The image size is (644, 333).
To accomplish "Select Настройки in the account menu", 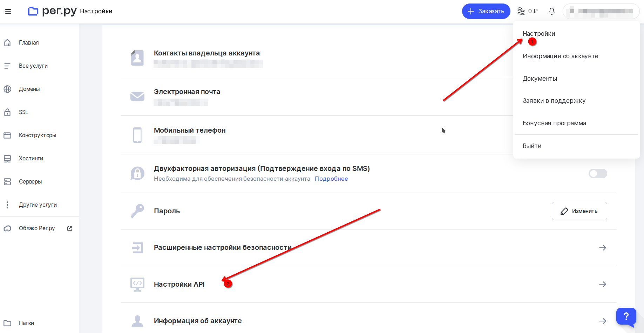I will [x=539, y=34].
